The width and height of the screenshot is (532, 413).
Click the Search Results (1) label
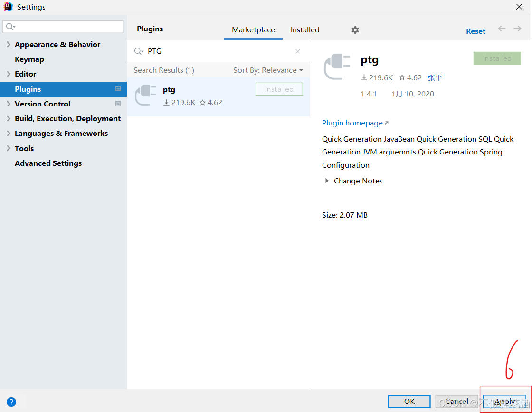[x=164, y=70]
